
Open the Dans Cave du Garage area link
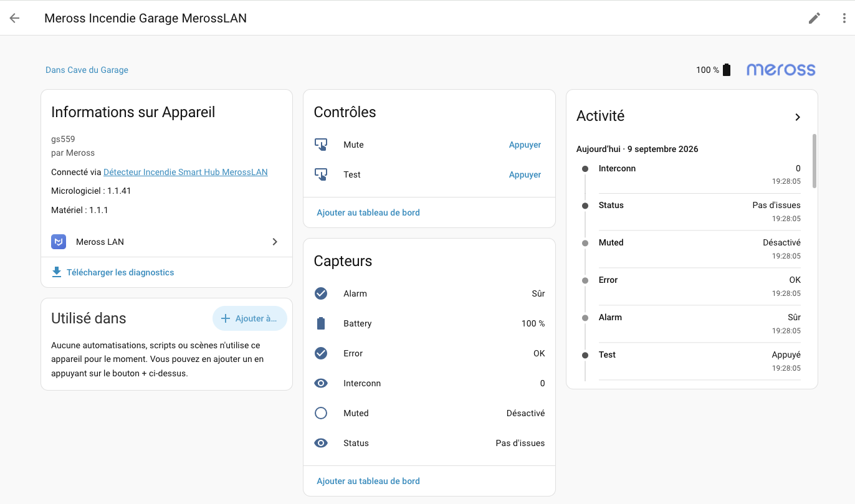pyautogui.click(x=87, y=70)
